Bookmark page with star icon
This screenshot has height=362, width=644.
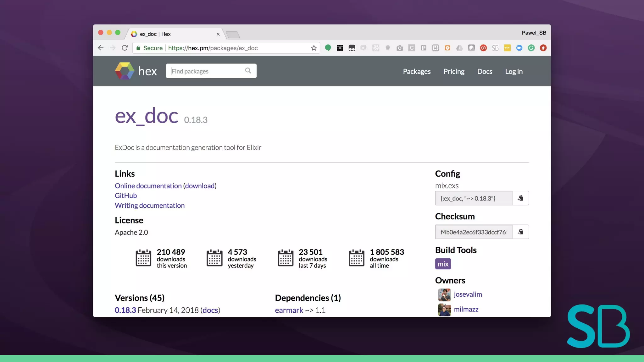[314, 48]
